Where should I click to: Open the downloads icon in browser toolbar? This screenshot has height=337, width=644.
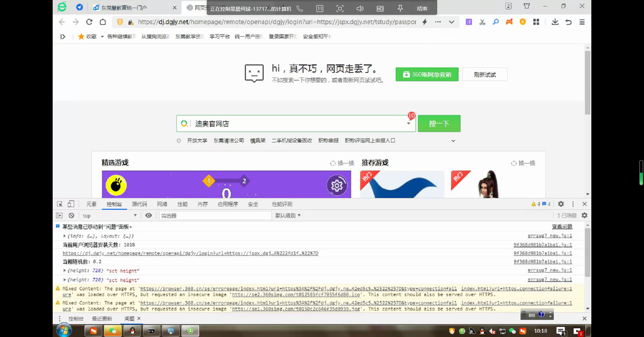point(555,22)
